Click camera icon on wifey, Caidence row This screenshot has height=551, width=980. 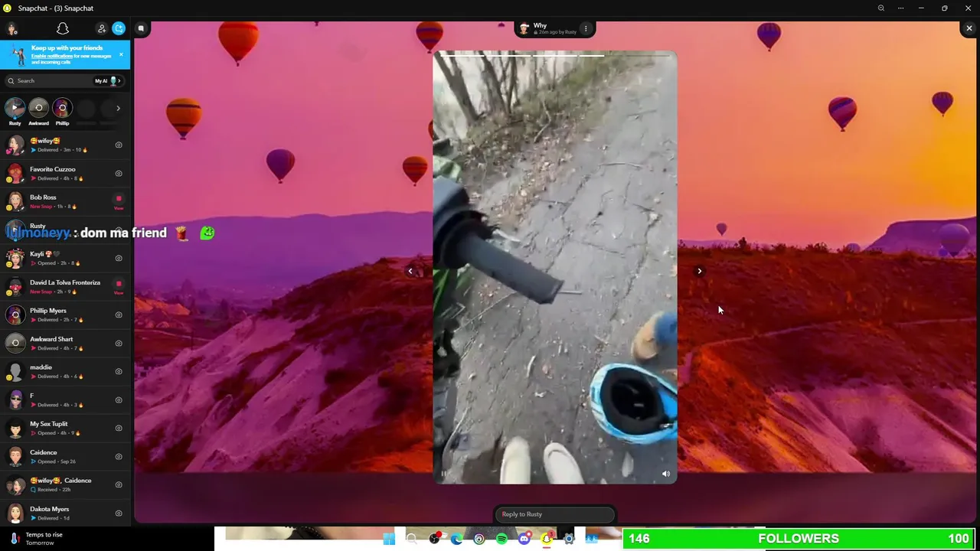[119, 484]
